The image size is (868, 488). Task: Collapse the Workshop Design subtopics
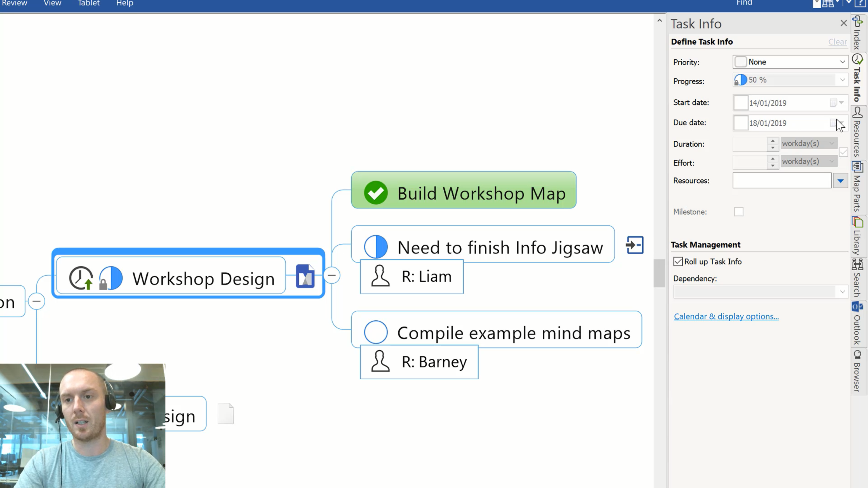pos(332,275)
